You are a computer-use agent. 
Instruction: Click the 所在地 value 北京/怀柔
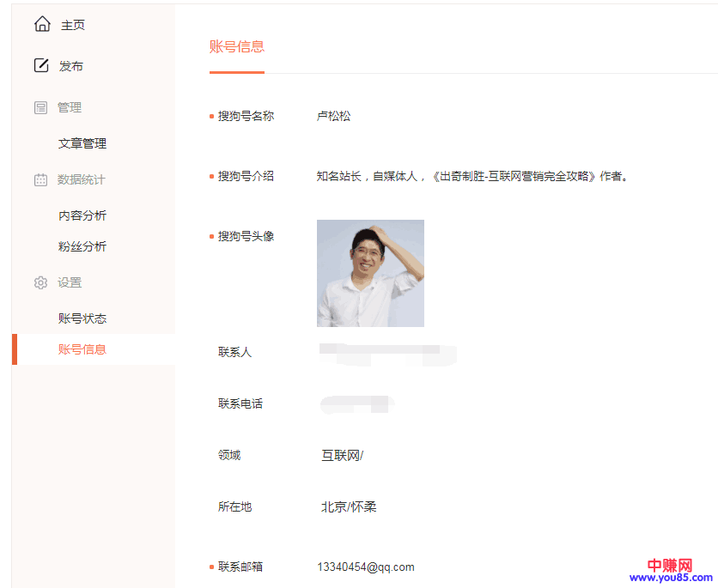click(349, 506)
